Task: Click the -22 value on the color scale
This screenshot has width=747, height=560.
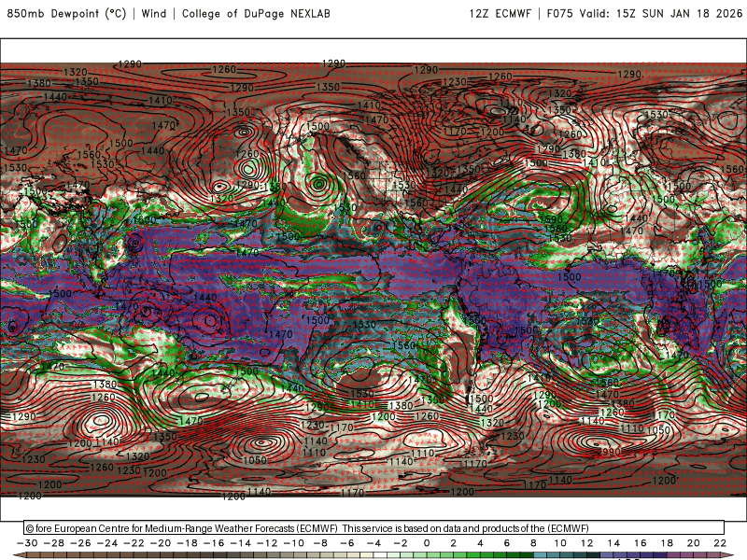Action: pyautogui.click(x=134, y=543)
